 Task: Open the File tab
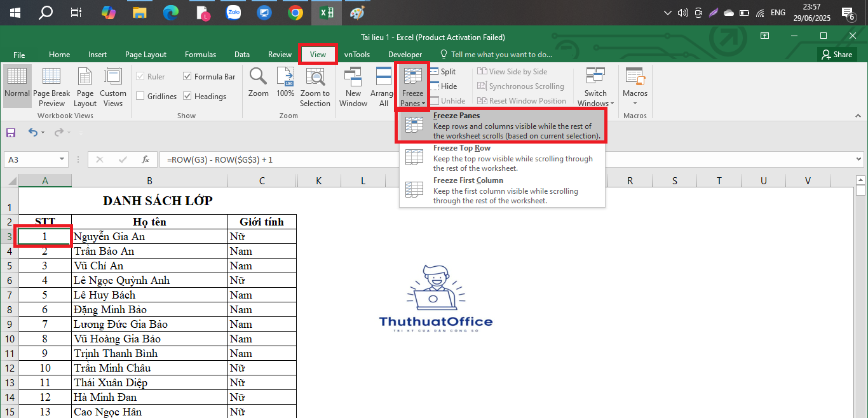[19, 55]
